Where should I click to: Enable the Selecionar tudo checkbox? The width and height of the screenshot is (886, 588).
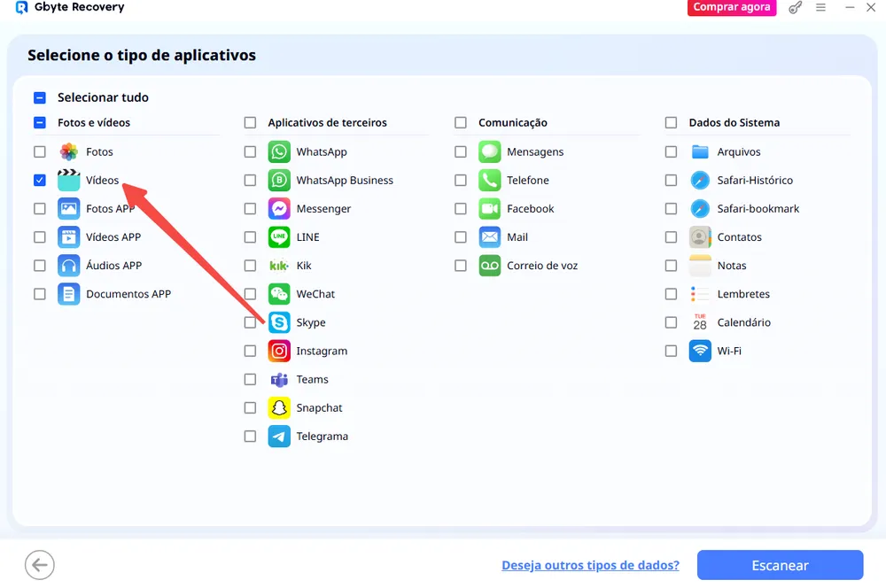click(40, 98)
